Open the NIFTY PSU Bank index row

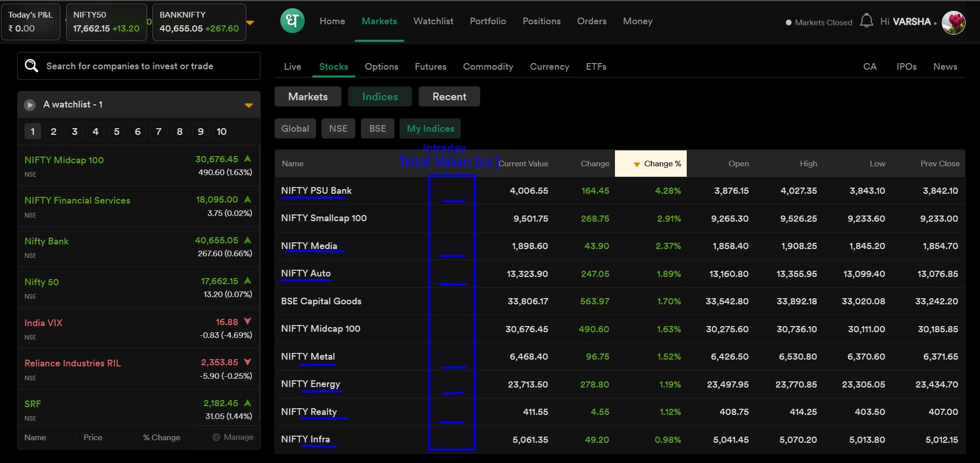620,191
